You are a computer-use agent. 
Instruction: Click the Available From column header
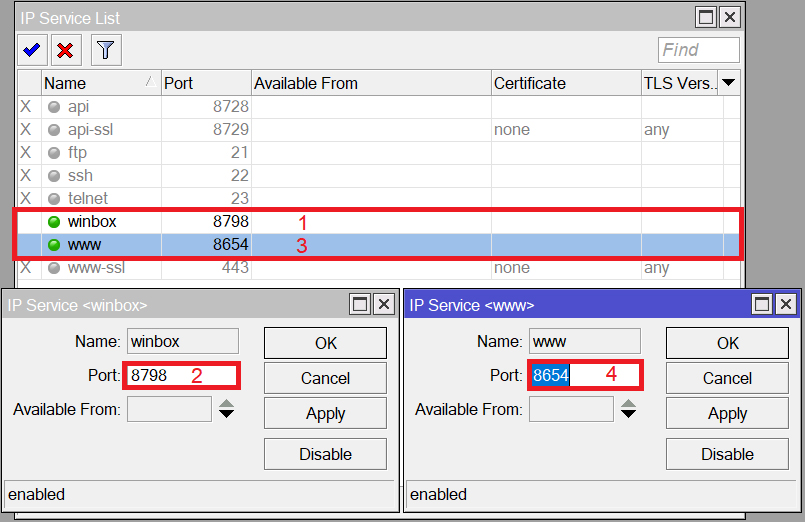[371, 83]
